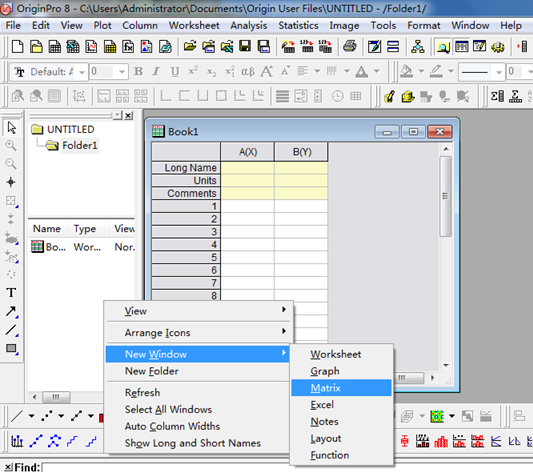Select Auto Column Widths in context menu
The height and width of the screenshot is (472, 533).
click(198, 426)
